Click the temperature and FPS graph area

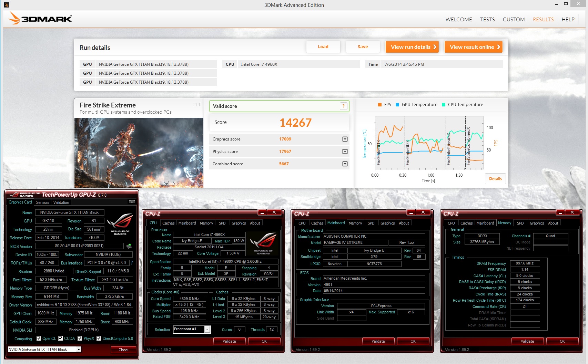click(x=430, y=143)
